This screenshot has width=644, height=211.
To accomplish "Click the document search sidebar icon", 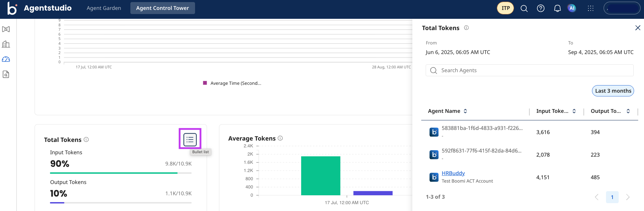I will [6, 74].
